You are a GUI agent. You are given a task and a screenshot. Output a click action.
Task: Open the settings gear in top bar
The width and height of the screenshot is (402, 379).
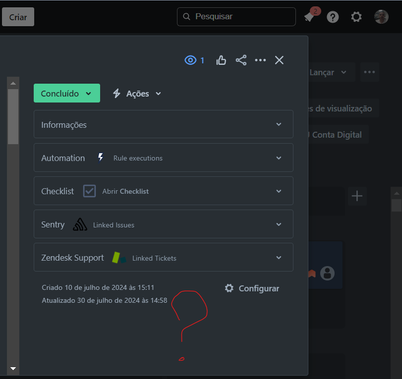[x=356, y=17]
